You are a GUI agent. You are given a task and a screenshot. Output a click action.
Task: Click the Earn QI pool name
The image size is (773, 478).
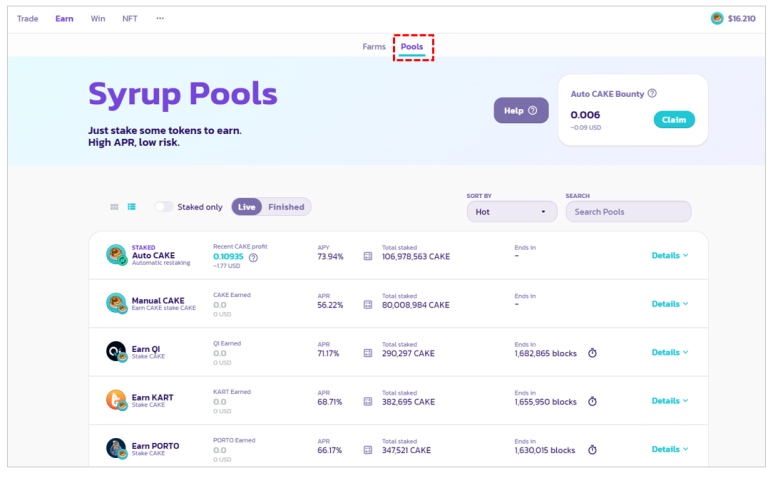pyautogui.click(x=146, y=349)
